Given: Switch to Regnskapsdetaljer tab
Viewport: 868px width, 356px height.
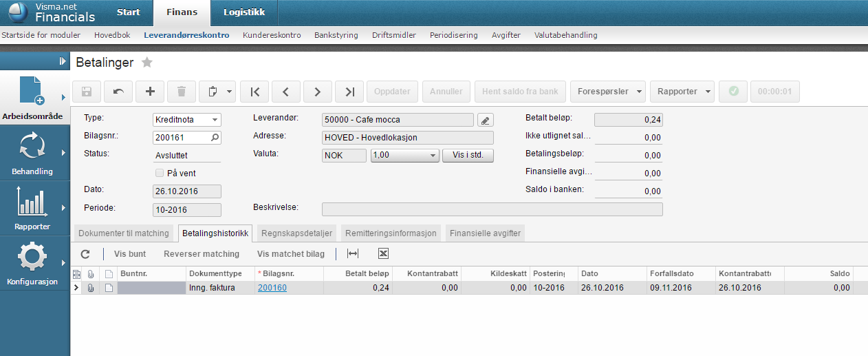Looking at the screenshot, I should [x=298, y=233].
